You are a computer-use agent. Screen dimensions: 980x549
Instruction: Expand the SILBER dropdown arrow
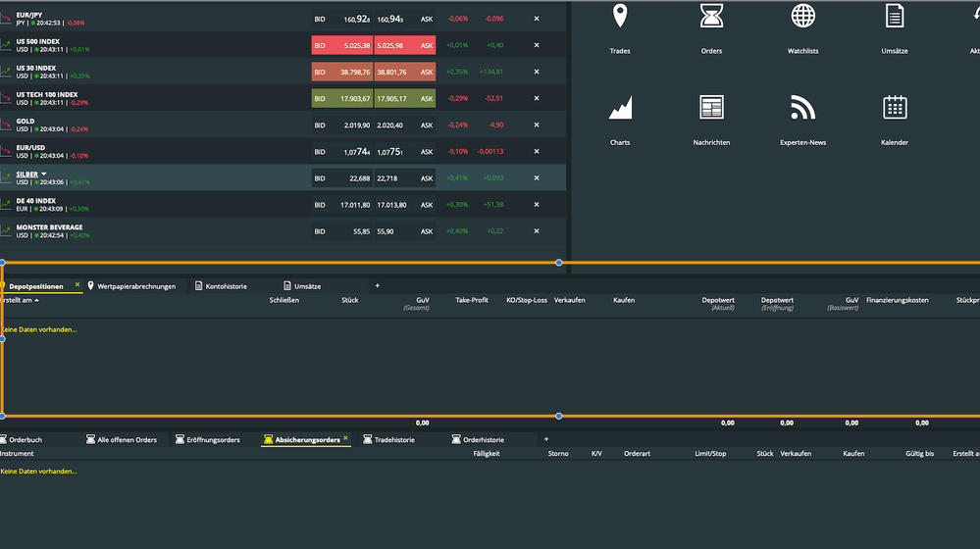tap(44, 175)
